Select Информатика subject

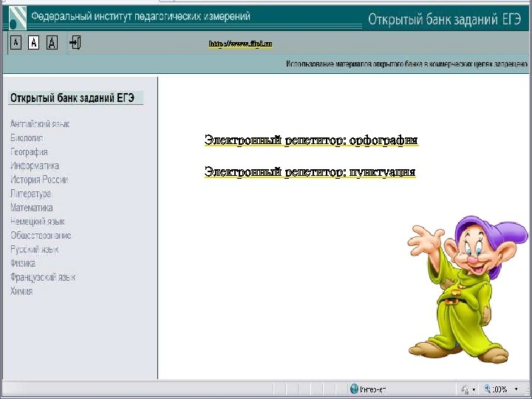tap(35, 166)
